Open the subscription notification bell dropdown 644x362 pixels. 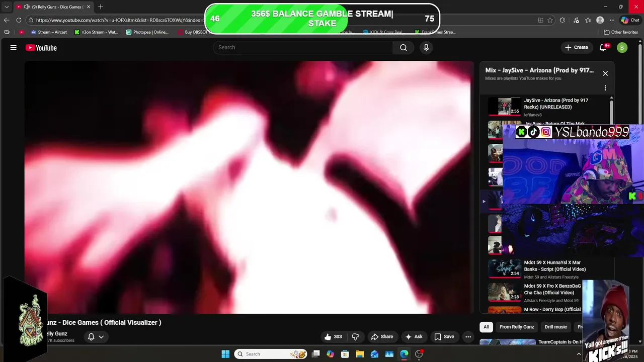(96, 337)
